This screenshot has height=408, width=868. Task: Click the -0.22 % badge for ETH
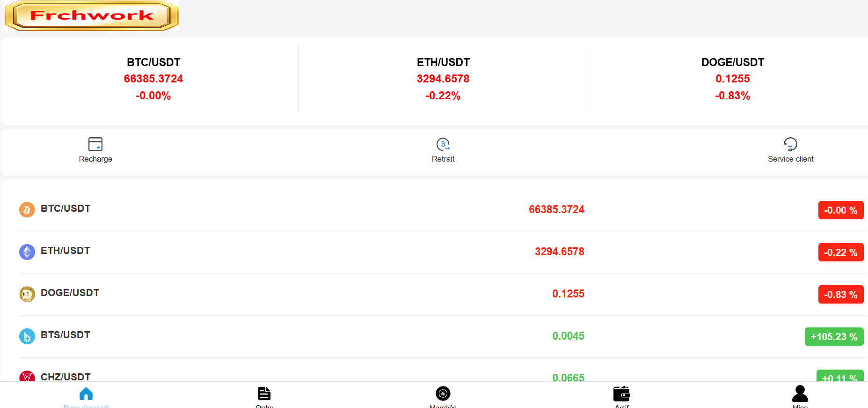pyautogui.click(x=841, y=252)
